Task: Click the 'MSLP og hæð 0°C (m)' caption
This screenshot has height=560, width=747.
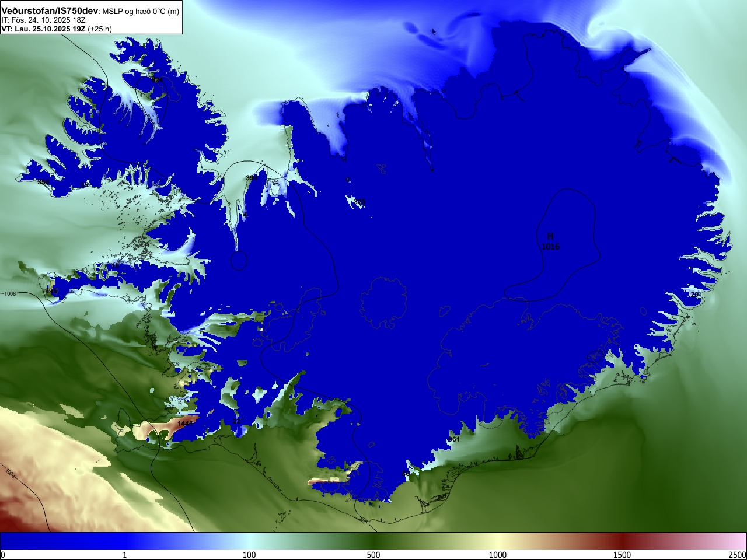Action: pos(141,11)
